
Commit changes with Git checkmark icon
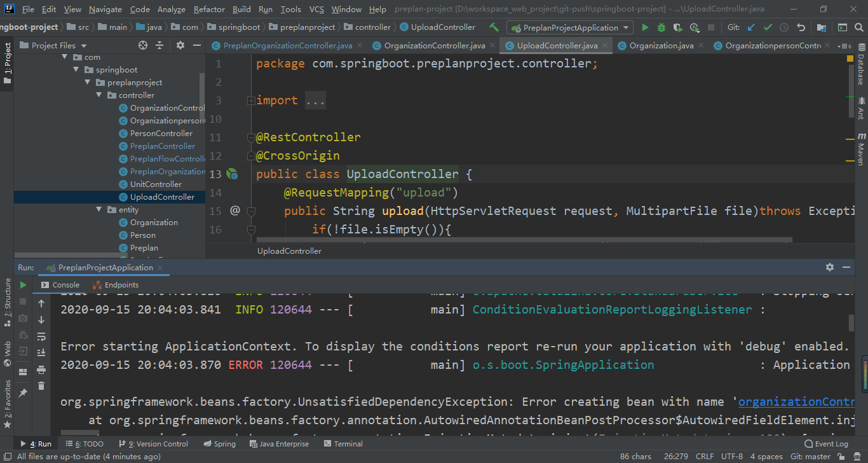(x=768, y=27)
